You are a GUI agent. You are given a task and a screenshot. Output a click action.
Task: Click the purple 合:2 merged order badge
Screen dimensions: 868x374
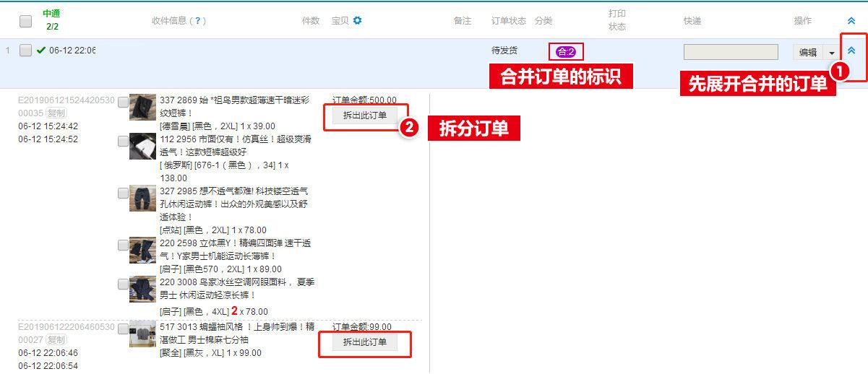click(565, 52)
